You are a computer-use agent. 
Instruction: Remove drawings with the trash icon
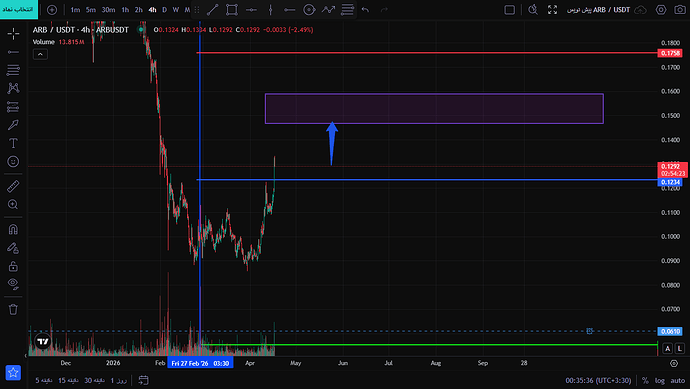pyautogui.click(x=13, y=309)
